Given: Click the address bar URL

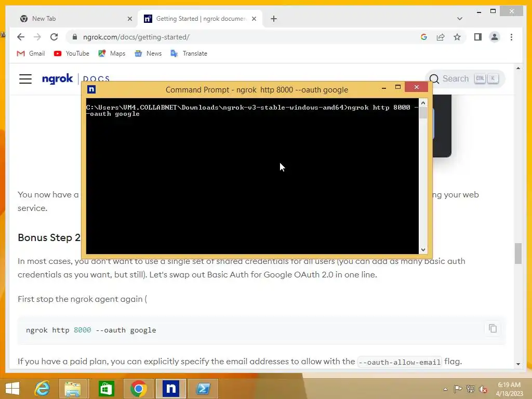Looking at the screenshot, I should click(x=137, y=37).
